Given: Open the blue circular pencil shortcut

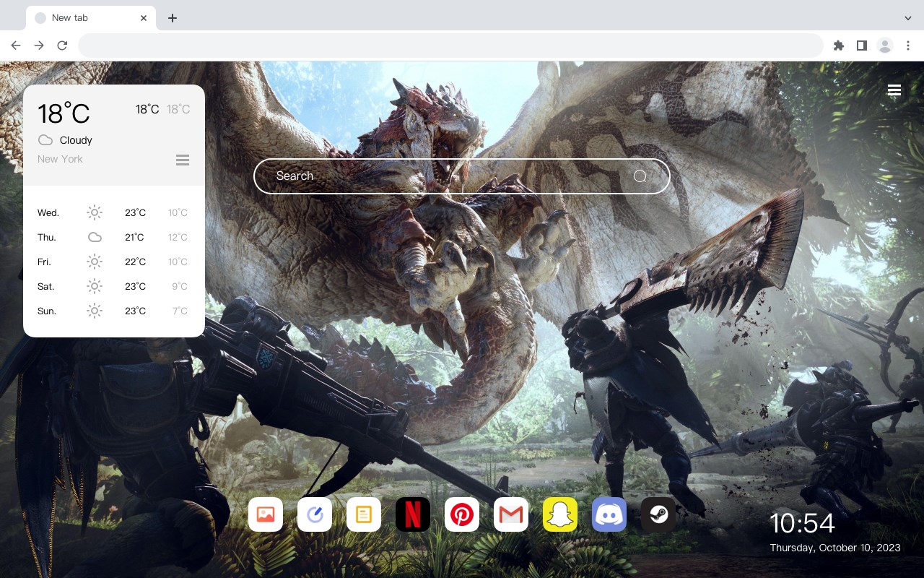Looking at the screenshot, I should (315, 514).
